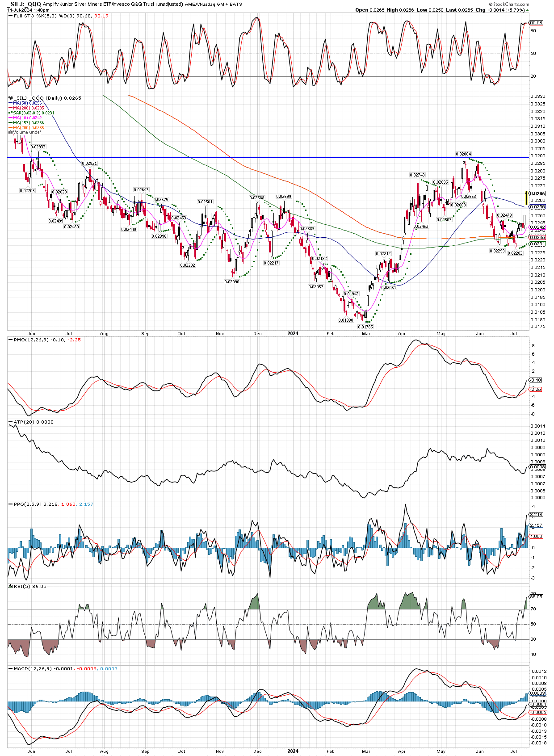The width and height of the screenshot is (554, 756).
Task: Click the -0.10 PMO axis tag
Action: tap(536, 380)
